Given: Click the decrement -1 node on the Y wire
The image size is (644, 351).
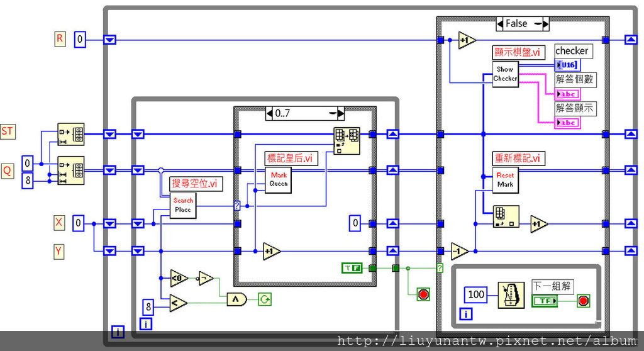Looking at the screenshot, I should coord(460,251).
